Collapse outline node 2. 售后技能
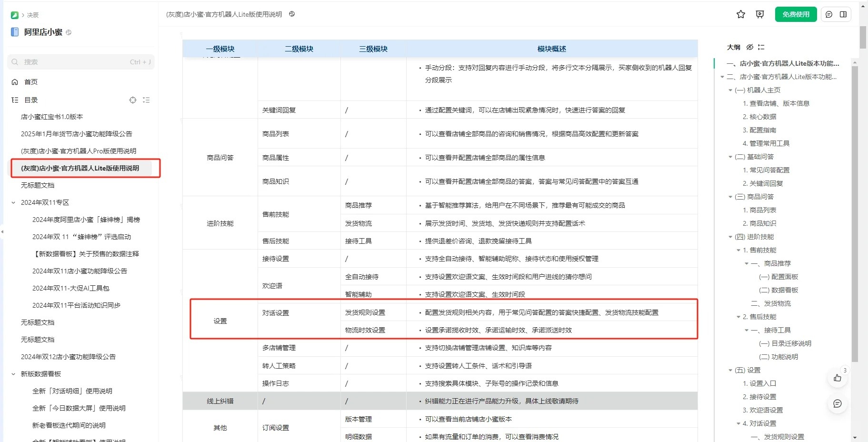The image size is (868, 442). 738,317
